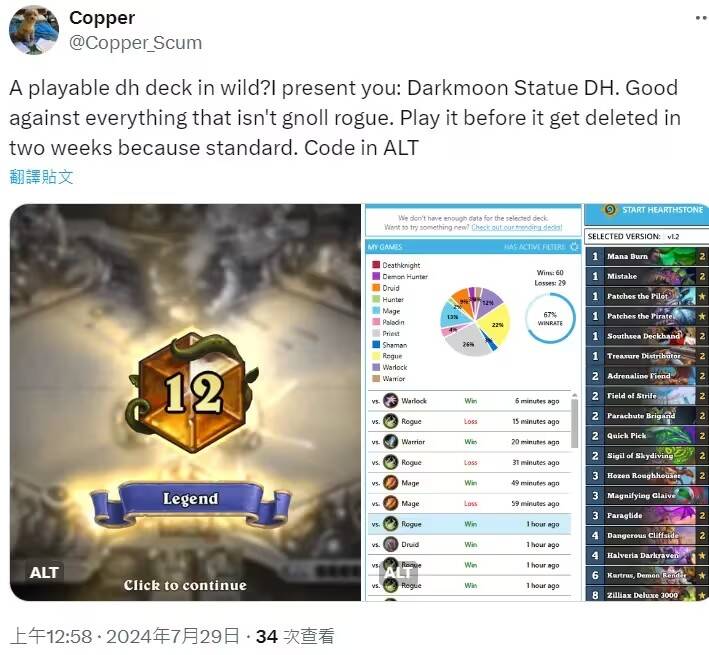Select the highlighted Rogue win row
The image size is (709, 655).
[469, 524]
